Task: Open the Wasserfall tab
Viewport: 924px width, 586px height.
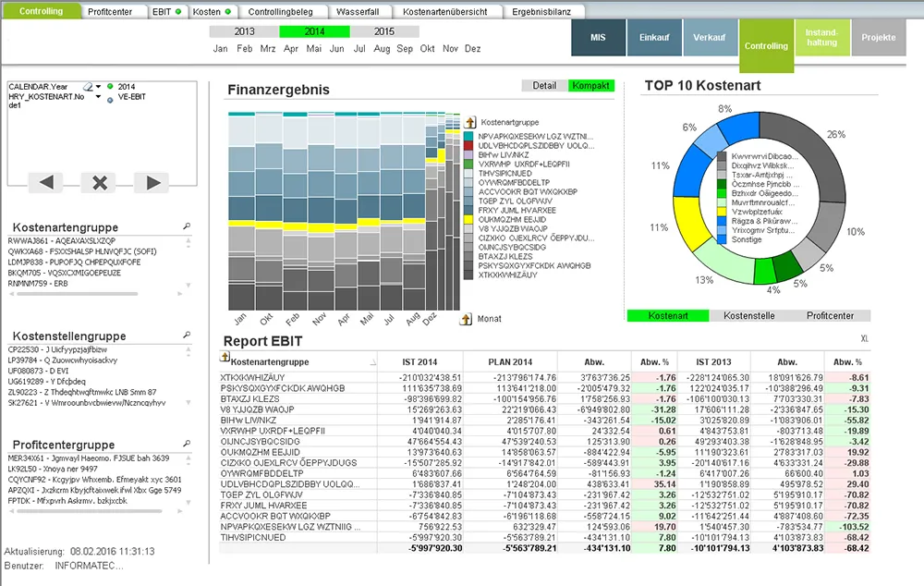Action: [358, 12]
